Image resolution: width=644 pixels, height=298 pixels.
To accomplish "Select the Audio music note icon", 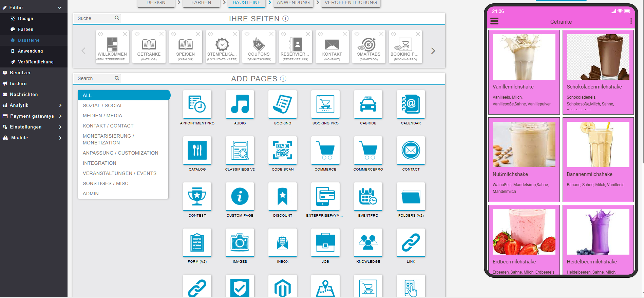I will 240,104.
